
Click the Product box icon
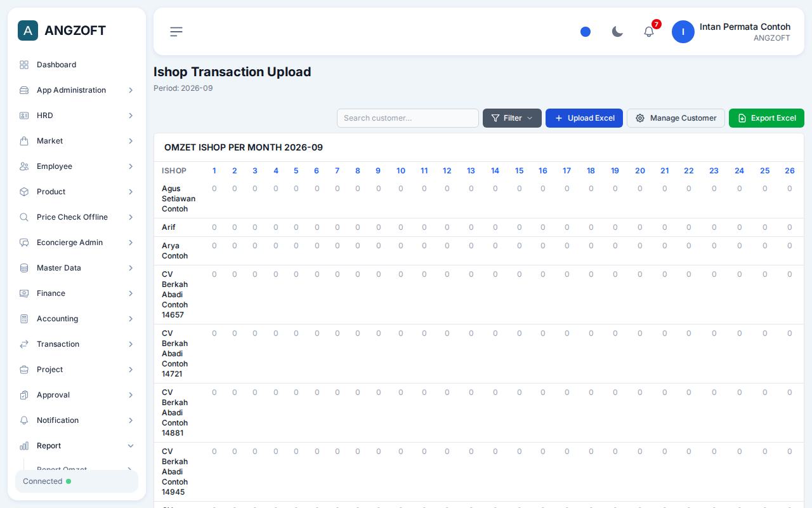click(24, 192)
